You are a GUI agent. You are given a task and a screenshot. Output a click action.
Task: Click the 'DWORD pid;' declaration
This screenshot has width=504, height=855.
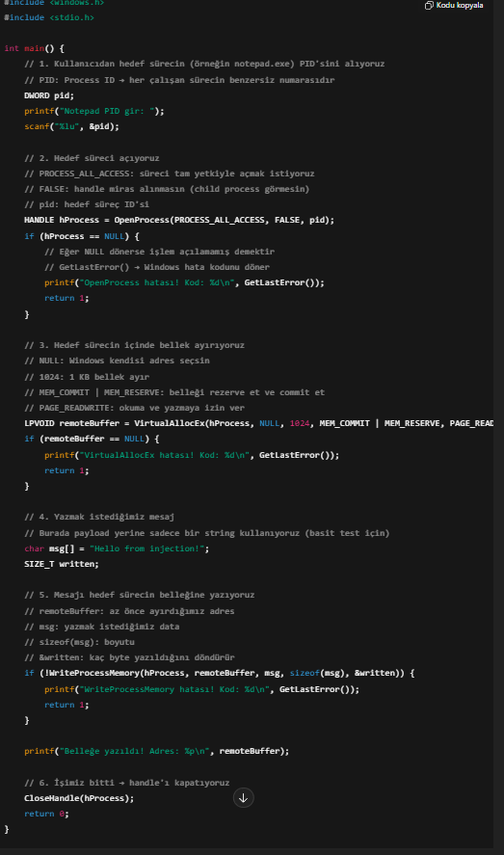(49, 95)
